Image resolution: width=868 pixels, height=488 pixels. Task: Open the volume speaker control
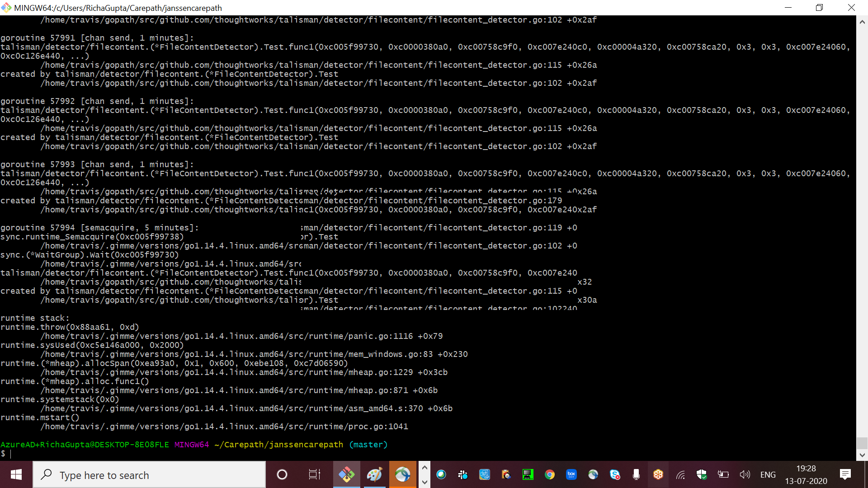745,474
